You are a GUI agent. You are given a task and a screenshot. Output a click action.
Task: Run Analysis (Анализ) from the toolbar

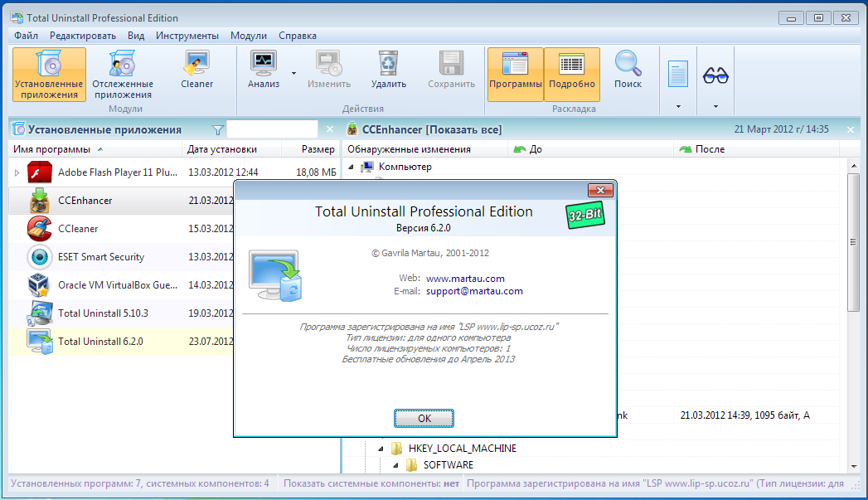tap(264, 70)
